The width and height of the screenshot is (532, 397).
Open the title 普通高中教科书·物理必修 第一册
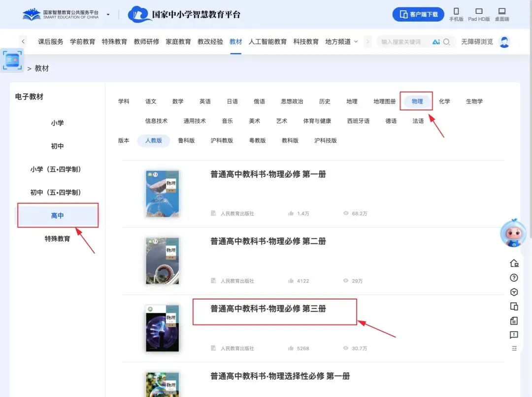(x=268, y=174)
